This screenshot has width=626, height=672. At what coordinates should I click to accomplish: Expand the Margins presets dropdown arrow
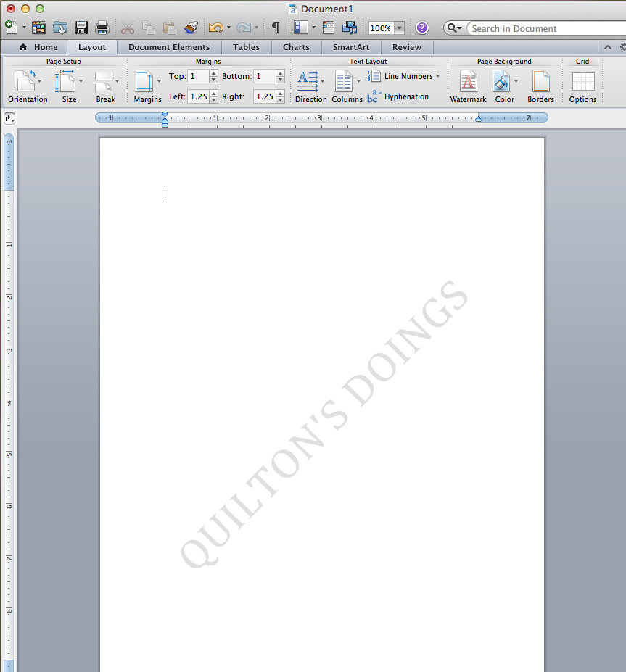coord(159,81)
